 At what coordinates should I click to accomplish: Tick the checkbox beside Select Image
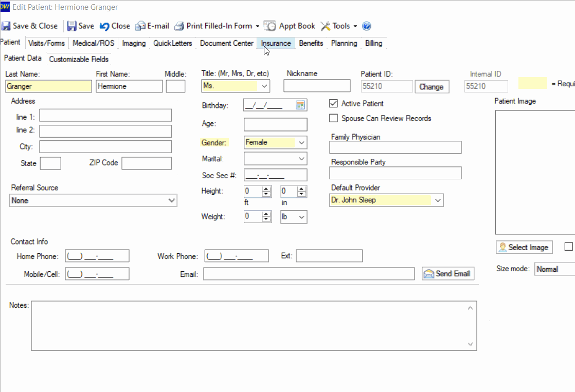point(568,247)
